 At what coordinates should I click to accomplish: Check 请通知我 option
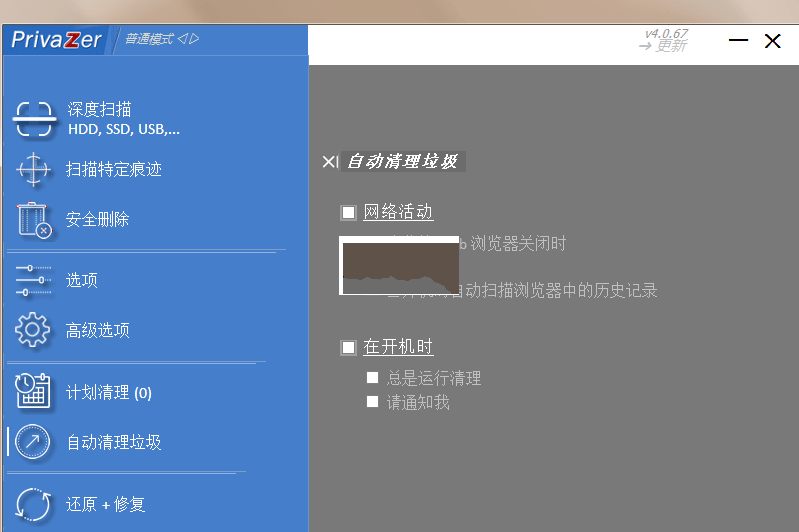[372, 402]
